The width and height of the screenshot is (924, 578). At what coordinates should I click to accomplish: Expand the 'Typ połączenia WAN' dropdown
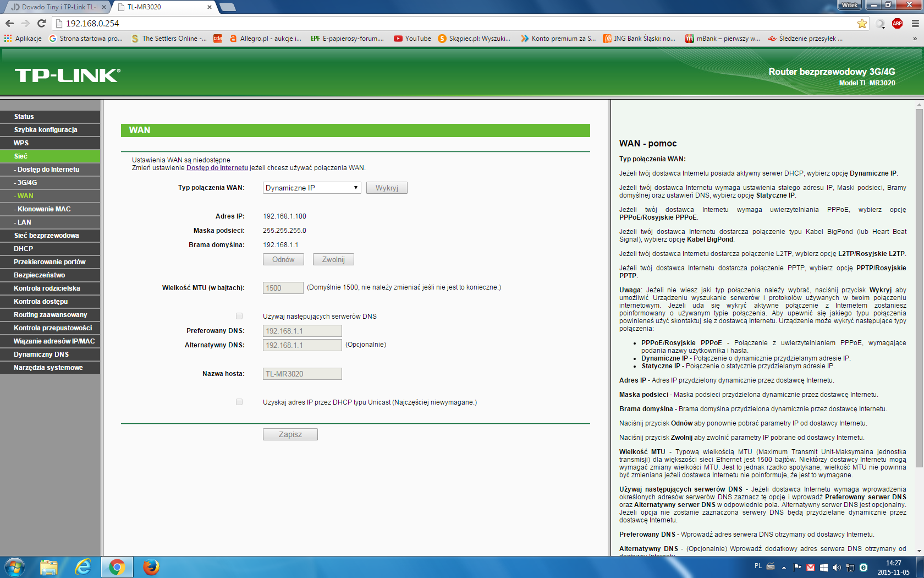(x=311, y=188)
